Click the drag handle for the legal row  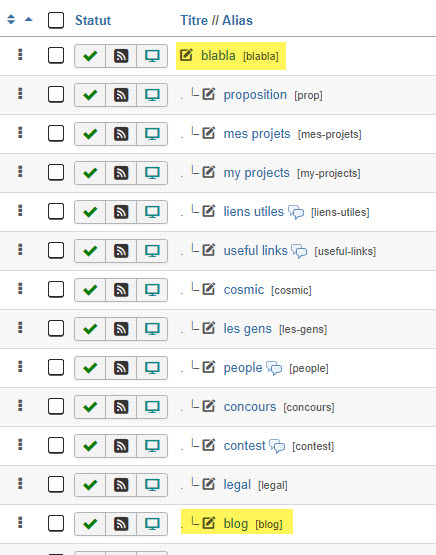point(20,483)
